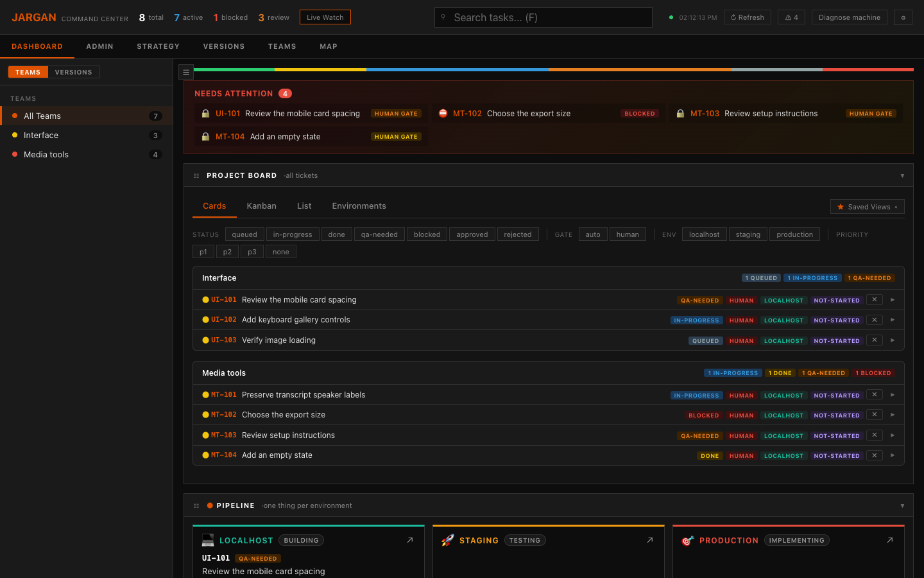Click the lock icon on MT-103 attention item
The image size is (924, 578).
pos(680,114)
